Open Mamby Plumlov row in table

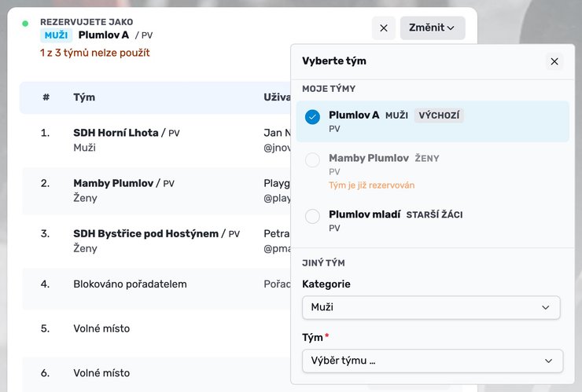pyautogui.click(x=156, y=191)
